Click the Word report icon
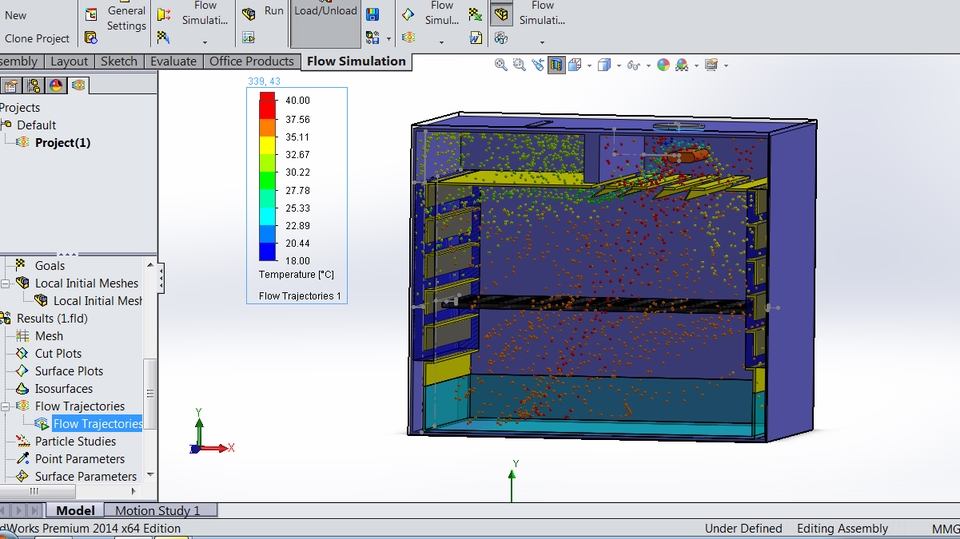960x539 pixels. pos(476,38)
